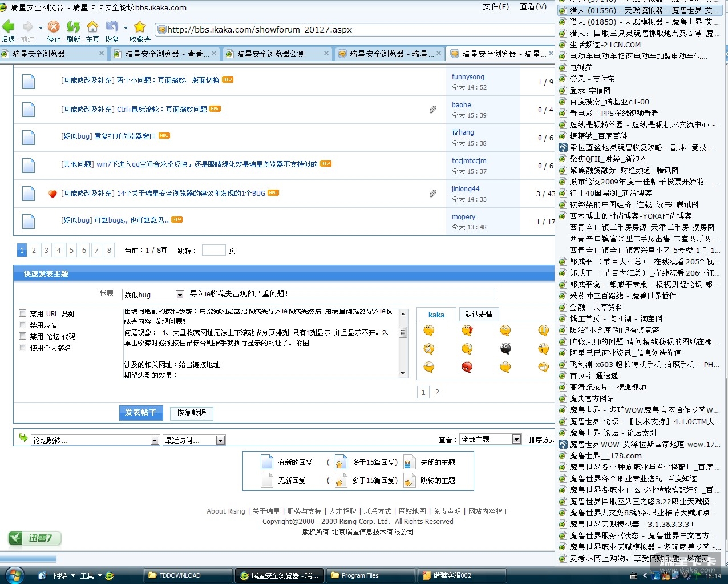Screen dimensions: 728x584
Task: Open the Favorites (收藏夹) star icon
Action: click(140, 26)
